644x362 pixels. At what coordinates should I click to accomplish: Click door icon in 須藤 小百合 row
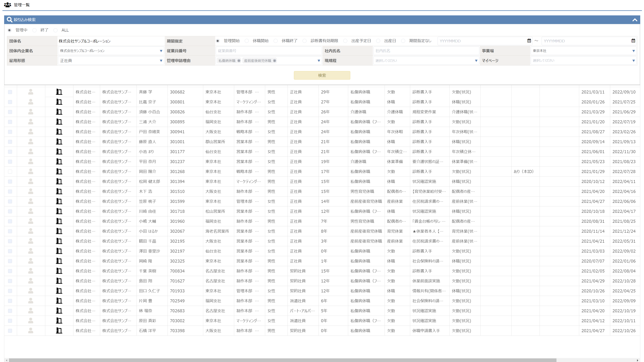[x=59, y=112]
